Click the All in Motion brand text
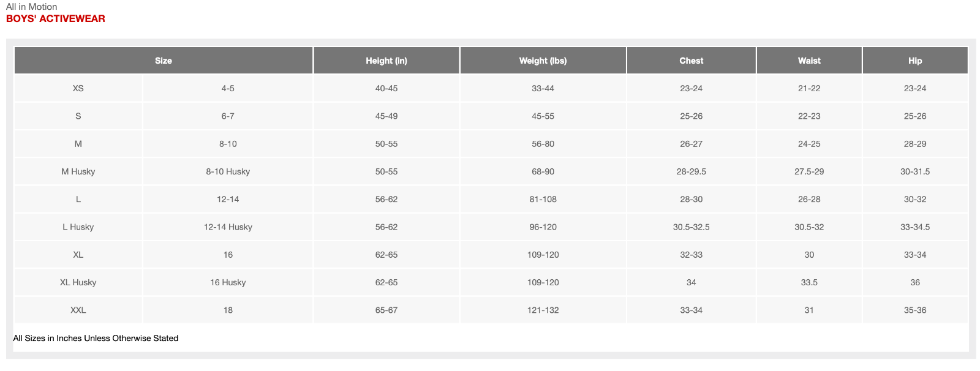 32,7
